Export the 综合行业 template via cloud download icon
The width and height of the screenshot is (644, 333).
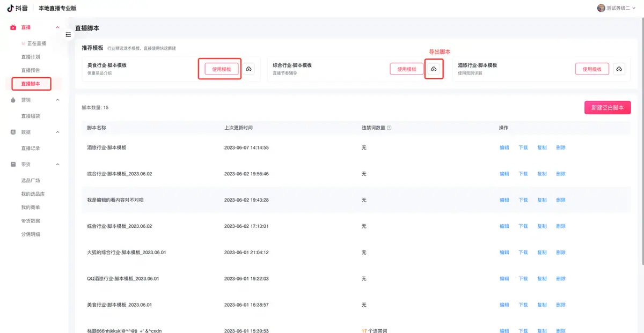434,69
